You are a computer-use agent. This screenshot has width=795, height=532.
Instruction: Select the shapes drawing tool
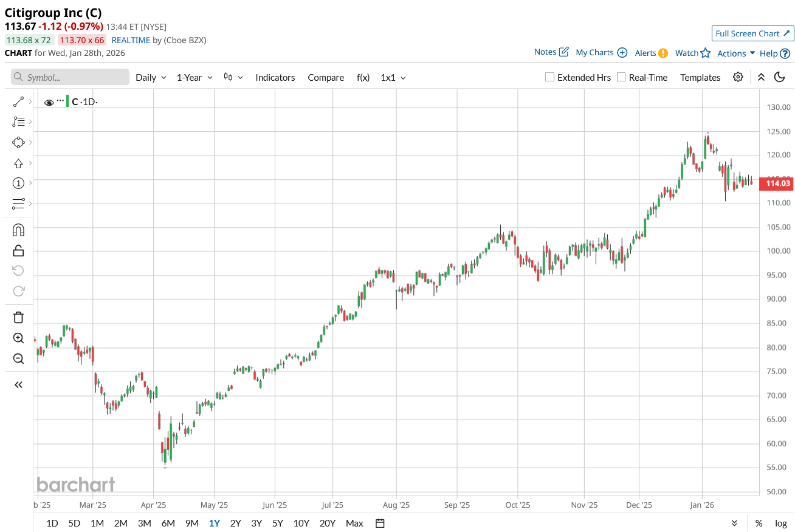18,142
